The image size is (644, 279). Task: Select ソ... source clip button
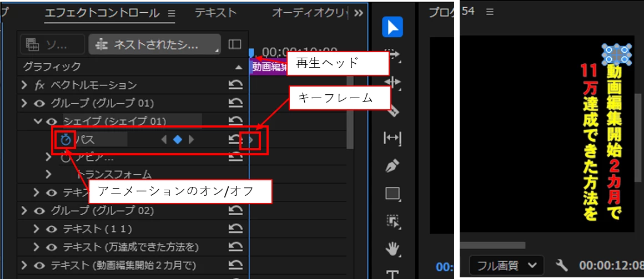point(52,44)
